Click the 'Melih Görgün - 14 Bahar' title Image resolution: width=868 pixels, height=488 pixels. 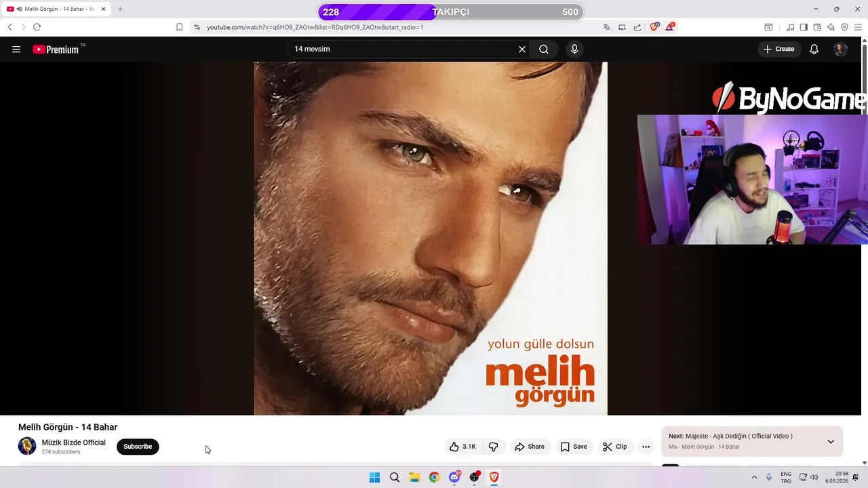pos(68,427)
